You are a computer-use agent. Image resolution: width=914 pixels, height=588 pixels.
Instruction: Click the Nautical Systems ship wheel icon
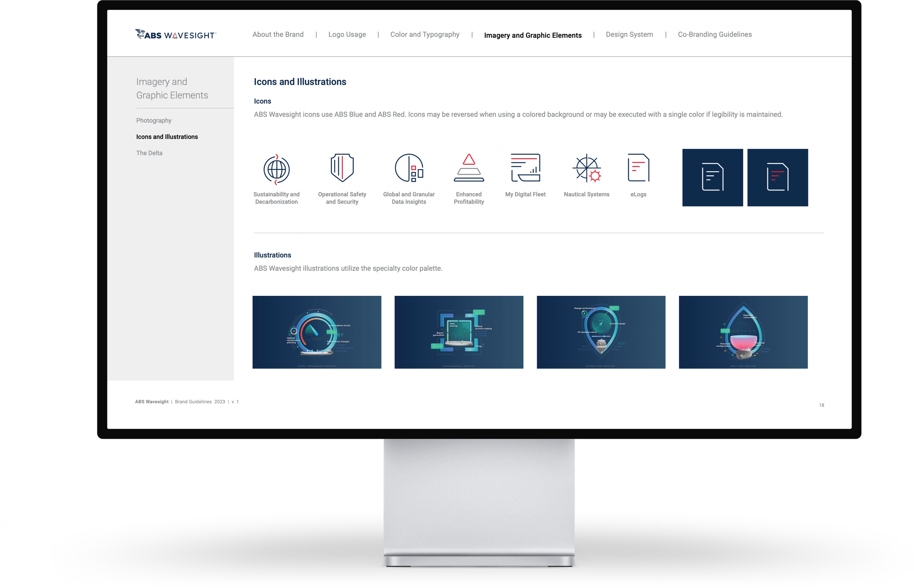pyautogui.click(x=586, y=168)
